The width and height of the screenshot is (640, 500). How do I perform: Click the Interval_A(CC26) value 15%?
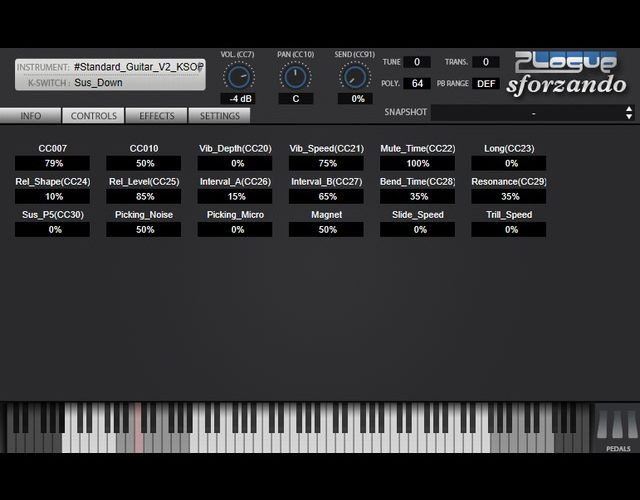coord(235,196)
